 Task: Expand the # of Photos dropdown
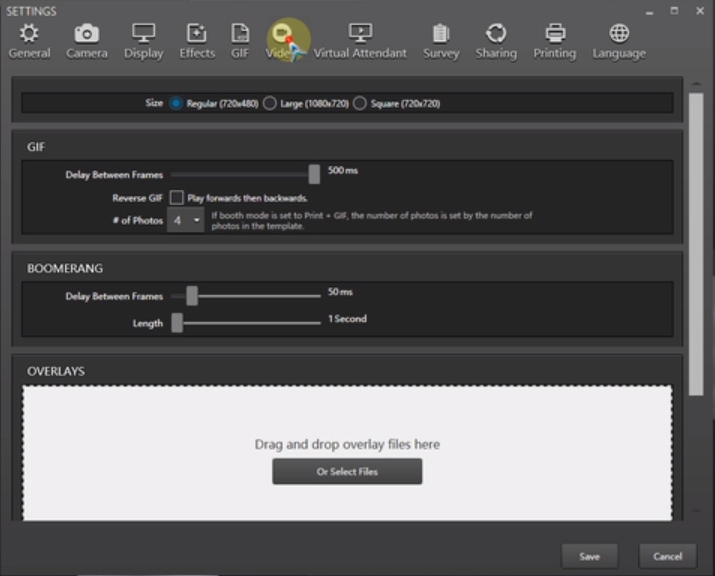185,220
